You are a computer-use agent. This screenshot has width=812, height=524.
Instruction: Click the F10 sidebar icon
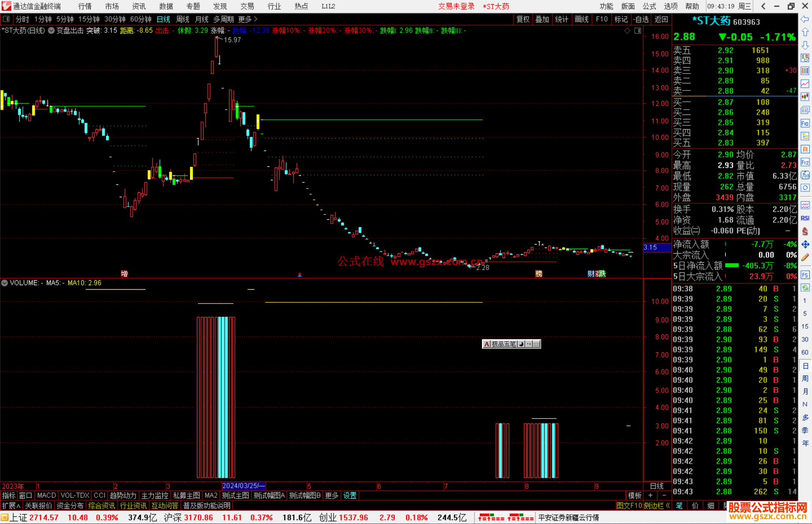point(805,124)
